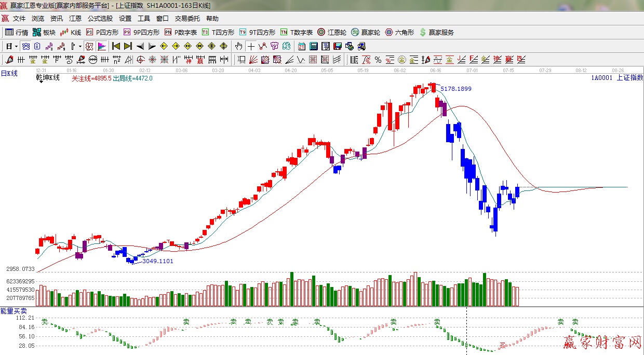Viewport: 644px width, 355px height.
Task: Click the calculator icon in toolbar
Action: (314, 46)
